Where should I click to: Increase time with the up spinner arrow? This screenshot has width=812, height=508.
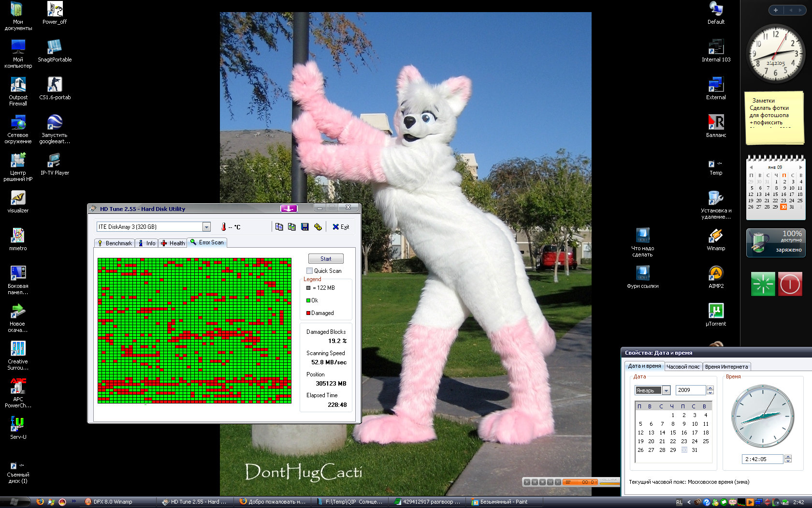pyautogui.click(x=788, y=457)
